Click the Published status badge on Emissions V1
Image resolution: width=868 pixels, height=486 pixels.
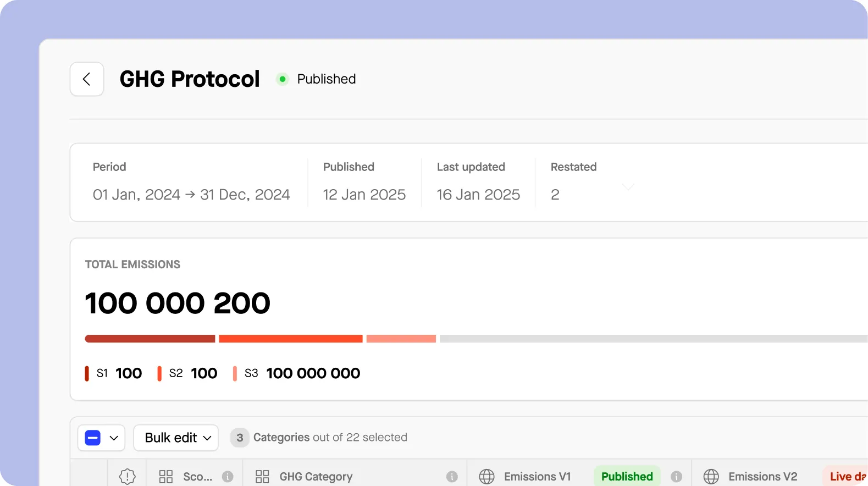pos(627,477)
